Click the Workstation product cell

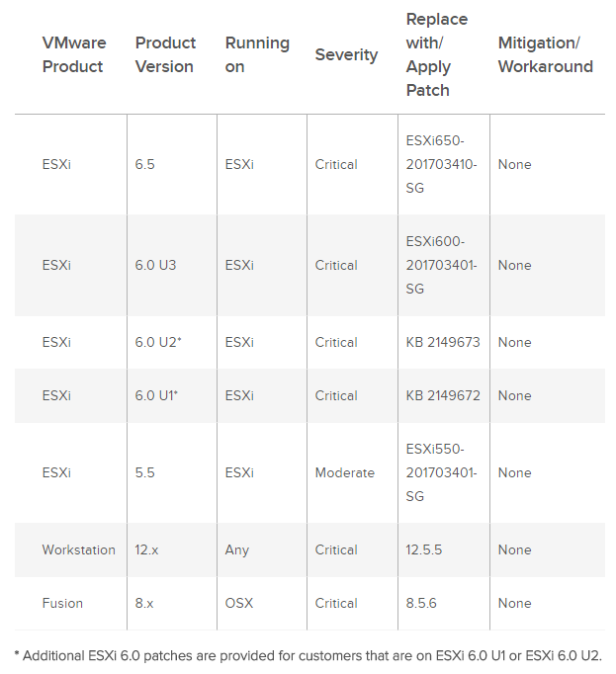click(79, 549)
